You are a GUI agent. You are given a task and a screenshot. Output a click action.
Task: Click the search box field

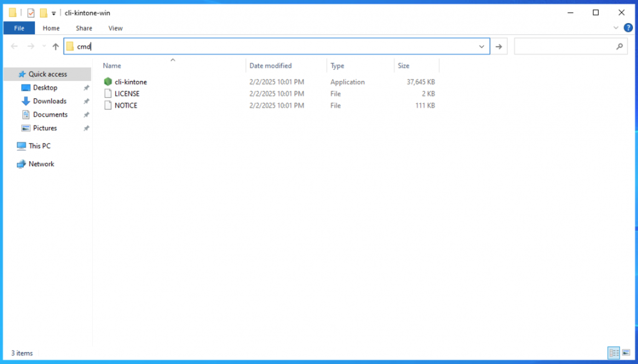(571, 47)
